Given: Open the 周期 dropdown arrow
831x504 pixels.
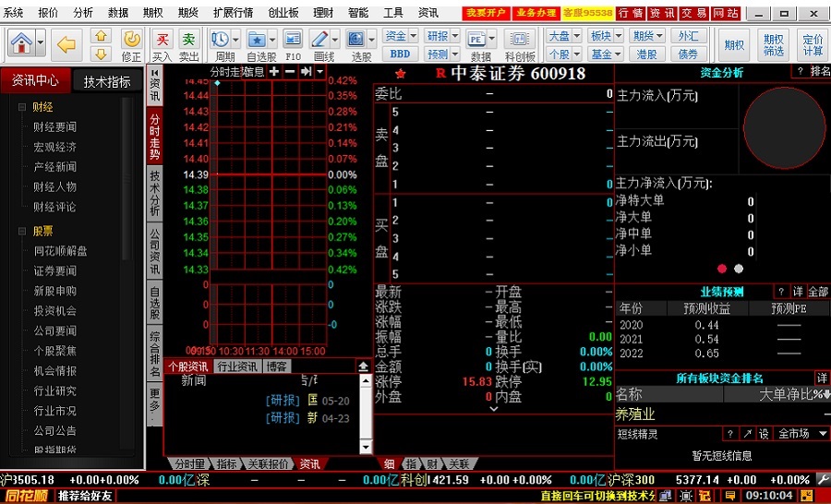Looking at the screenshot, I should 235,39.
